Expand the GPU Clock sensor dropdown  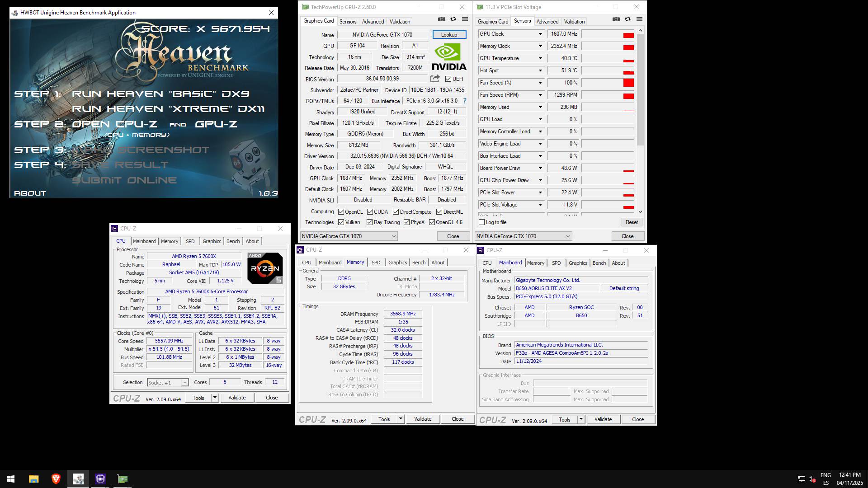point(540,34)
